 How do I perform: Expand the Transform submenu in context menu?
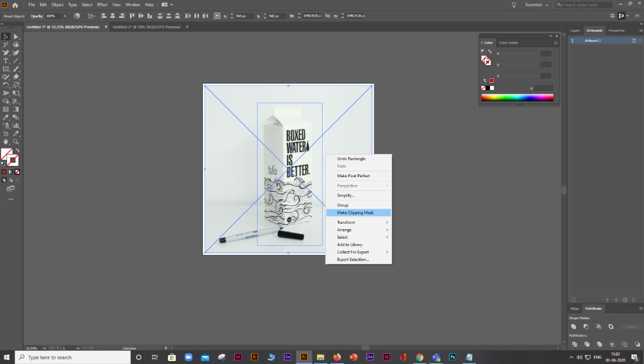pyautogui.click(x=358, y=222)
